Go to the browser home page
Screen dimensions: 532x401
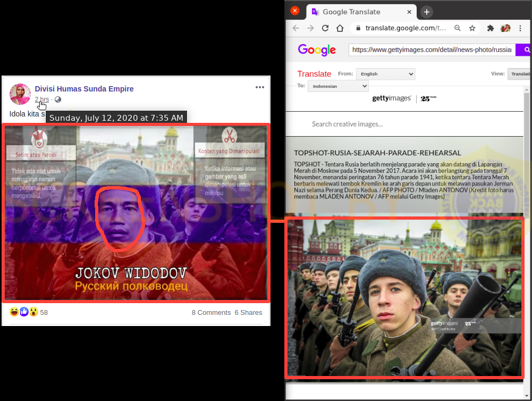340,28
